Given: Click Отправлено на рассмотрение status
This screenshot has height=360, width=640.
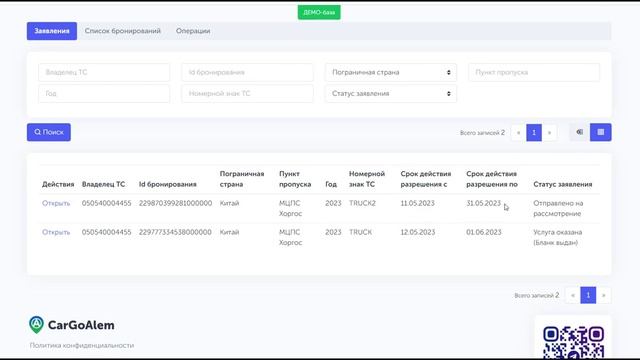Looking at the screenshot, I should coord(558,208).
